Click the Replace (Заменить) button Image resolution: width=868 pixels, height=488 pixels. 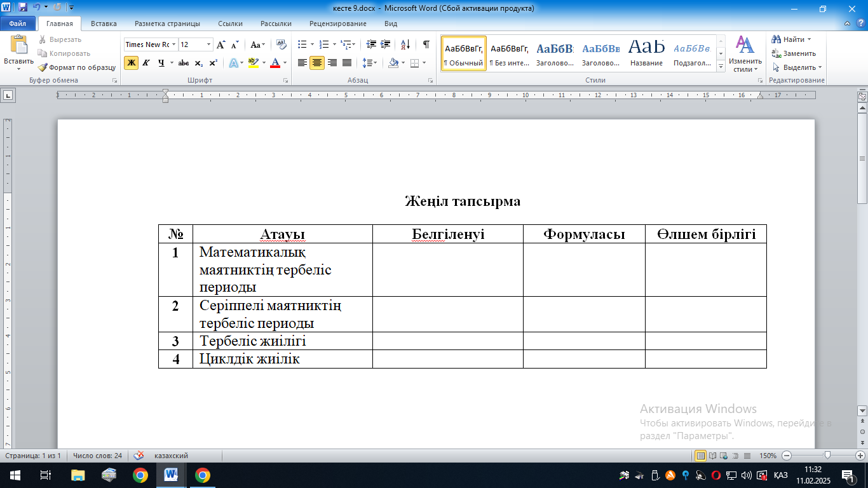pyautogui.click(x=793, y=53)
